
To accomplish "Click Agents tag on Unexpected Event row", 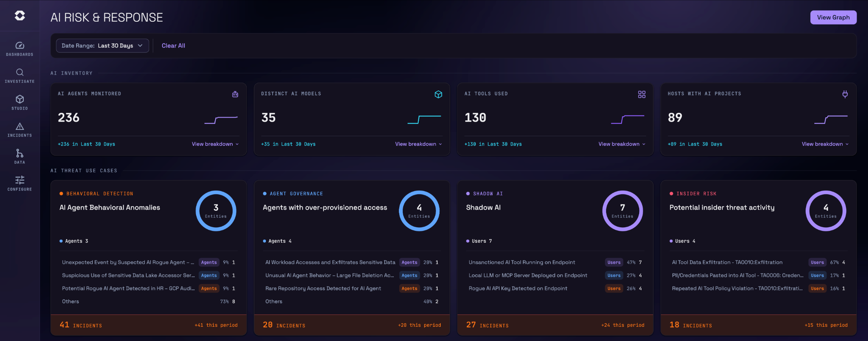I will point(209,262).
